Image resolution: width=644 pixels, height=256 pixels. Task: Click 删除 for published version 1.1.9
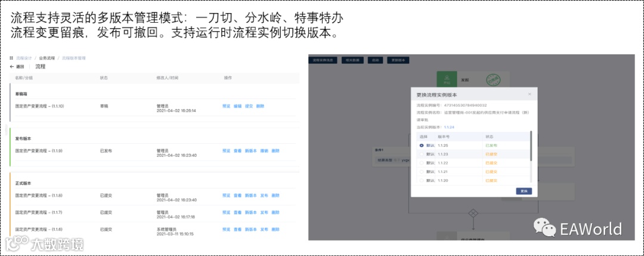tap(275, 151)
